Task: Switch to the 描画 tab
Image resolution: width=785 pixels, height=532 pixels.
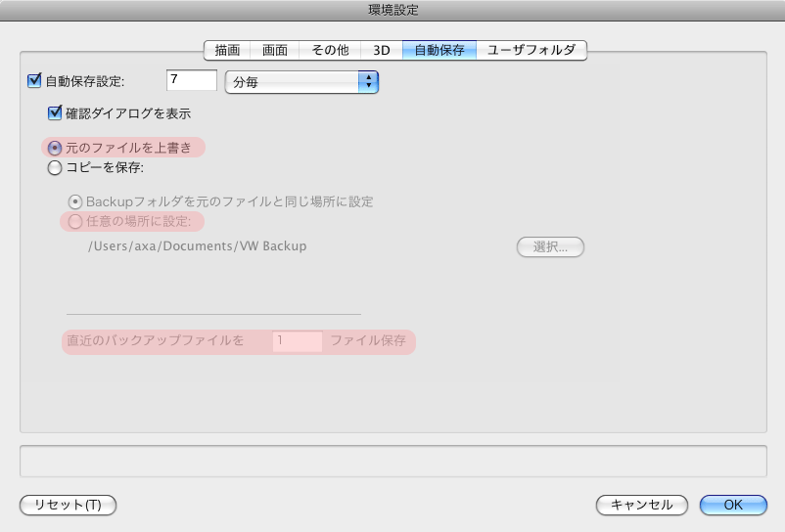Action: 226,50
